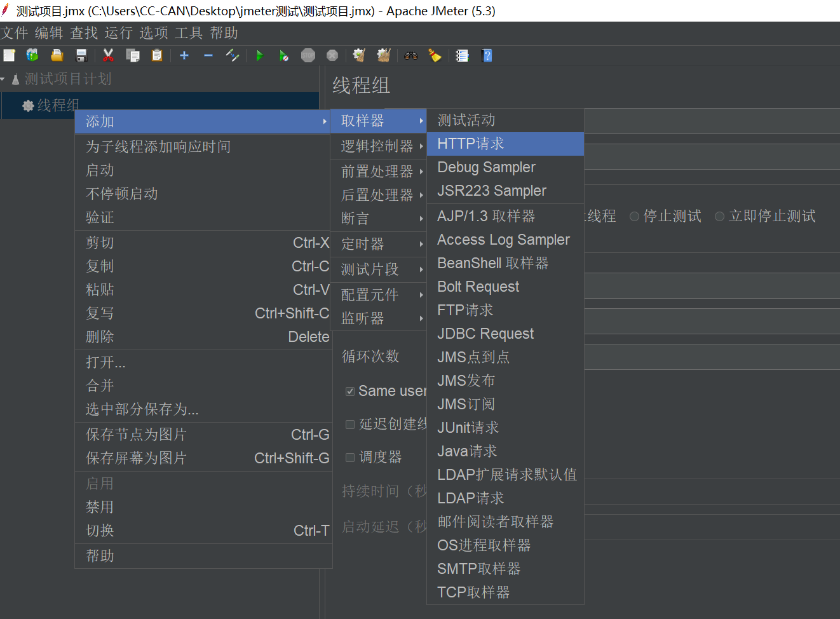840x619 pixels.
Task: Click the Shutdown threads icon
Action: coord(332,55)
